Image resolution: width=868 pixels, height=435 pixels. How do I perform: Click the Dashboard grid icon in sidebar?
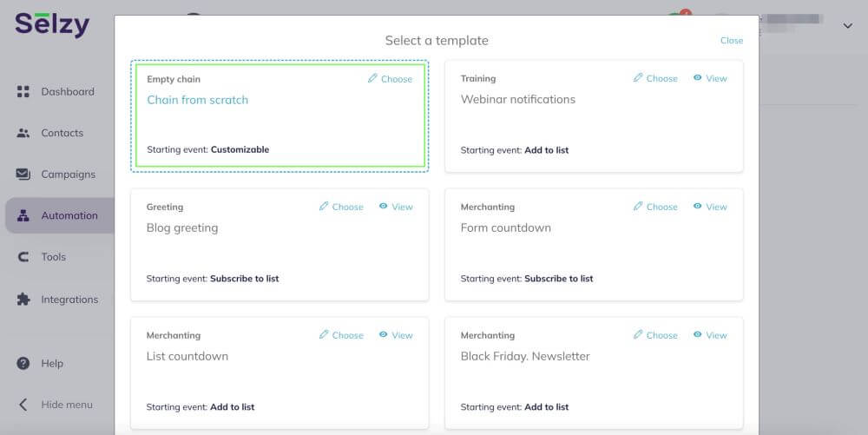click(23, 91)
